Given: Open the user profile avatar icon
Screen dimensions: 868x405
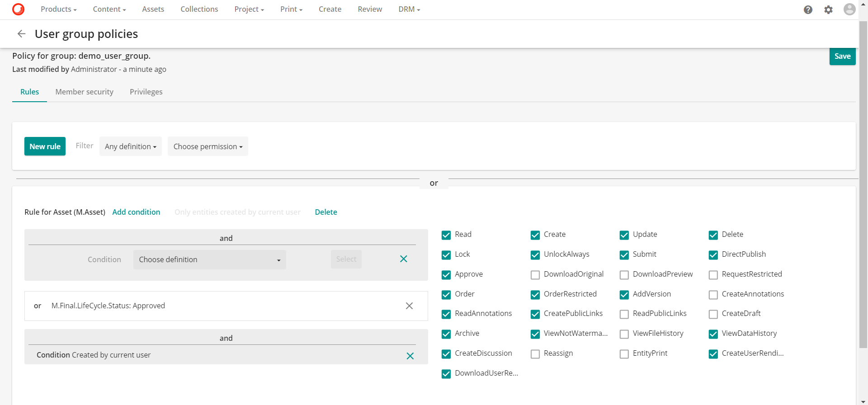Looking at the screenshot, I should [x=849, y=9].
